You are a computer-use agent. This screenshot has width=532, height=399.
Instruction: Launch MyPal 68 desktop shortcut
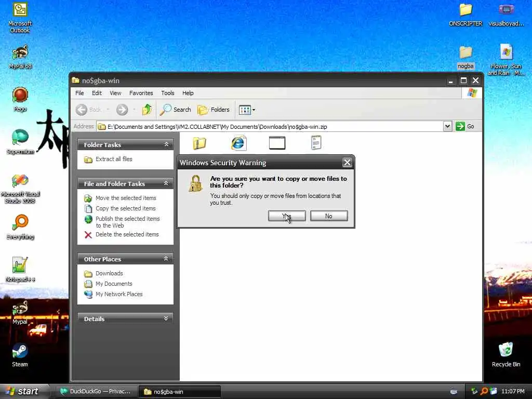pyautogui.click(x=20, y=57)
